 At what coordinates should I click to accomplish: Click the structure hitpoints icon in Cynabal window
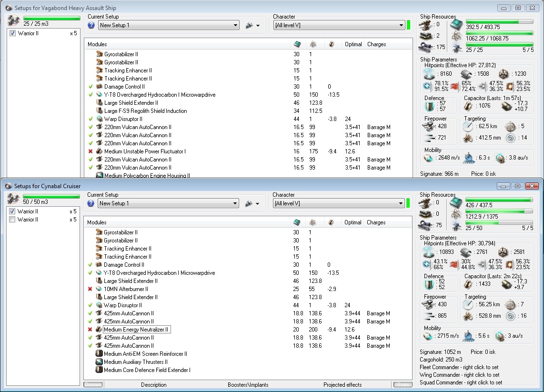point(503,252)
